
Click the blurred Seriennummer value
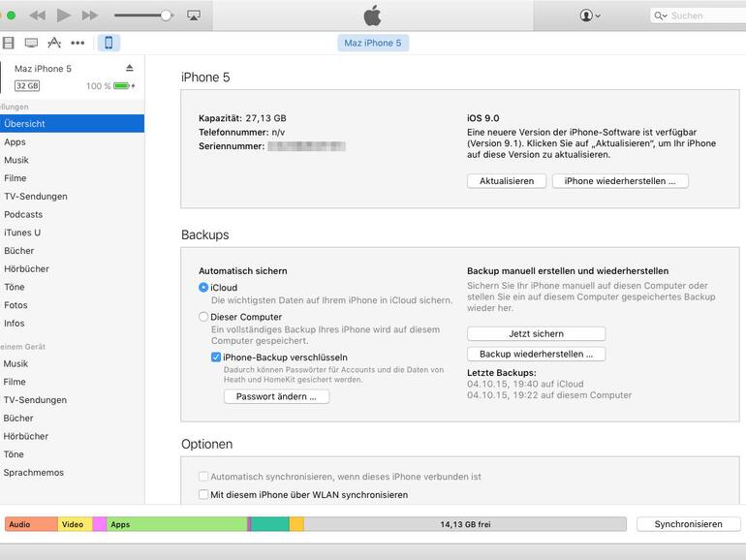(306, 146)
